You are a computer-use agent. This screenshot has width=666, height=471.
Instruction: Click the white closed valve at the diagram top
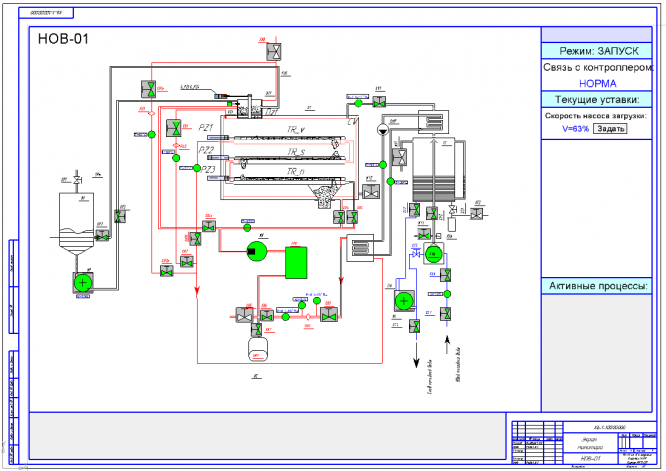point(274,52)
